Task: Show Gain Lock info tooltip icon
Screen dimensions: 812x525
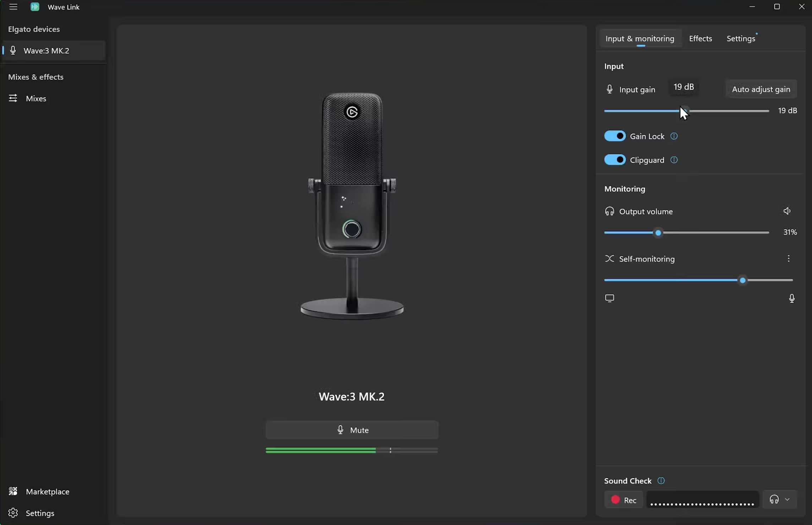Action: click(674, 136)
